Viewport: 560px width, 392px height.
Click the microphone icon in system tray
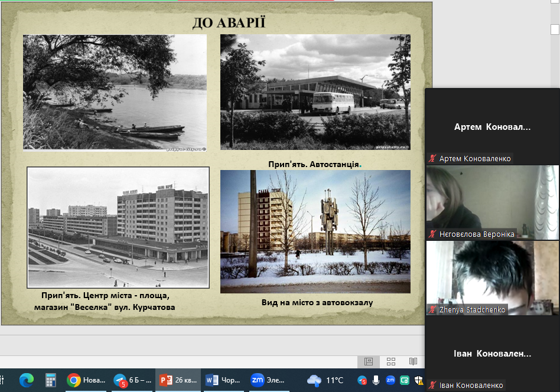pos(376,380)
